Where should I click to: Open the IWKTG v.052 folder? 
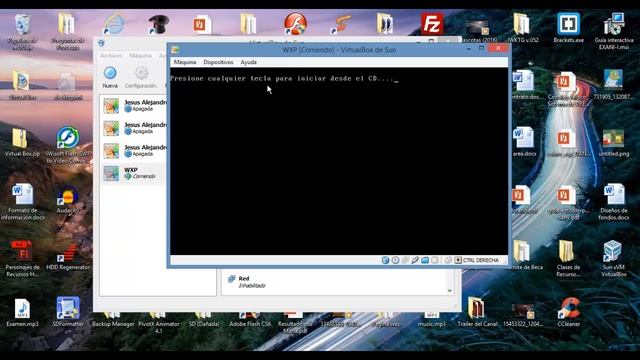(523, 28)
